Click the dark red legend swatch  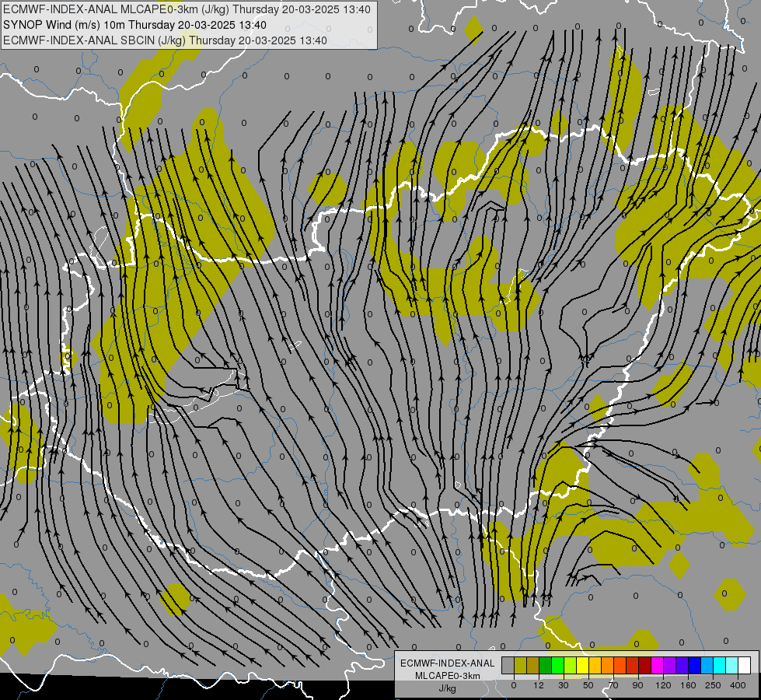(645, 665)
